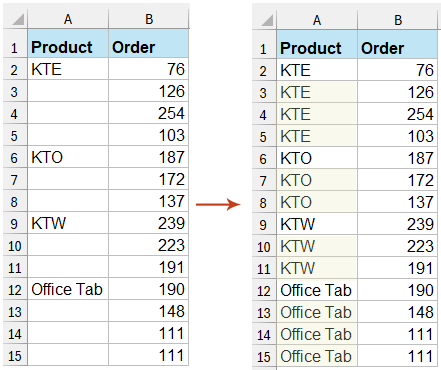441x370 pixels.
Task: Click the red arrow between the tables
Action: pos(218,204)
